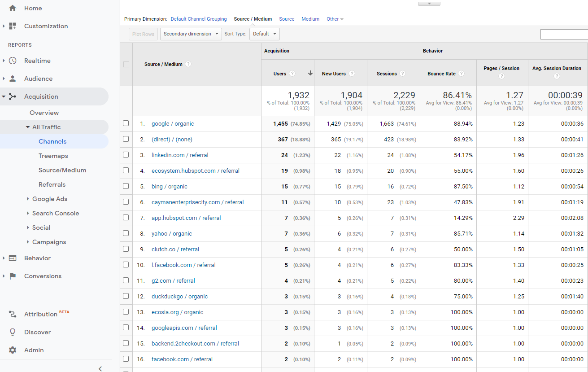Click the Home house icon
This screenshot has width=588, height=372.
click(13, 8)
